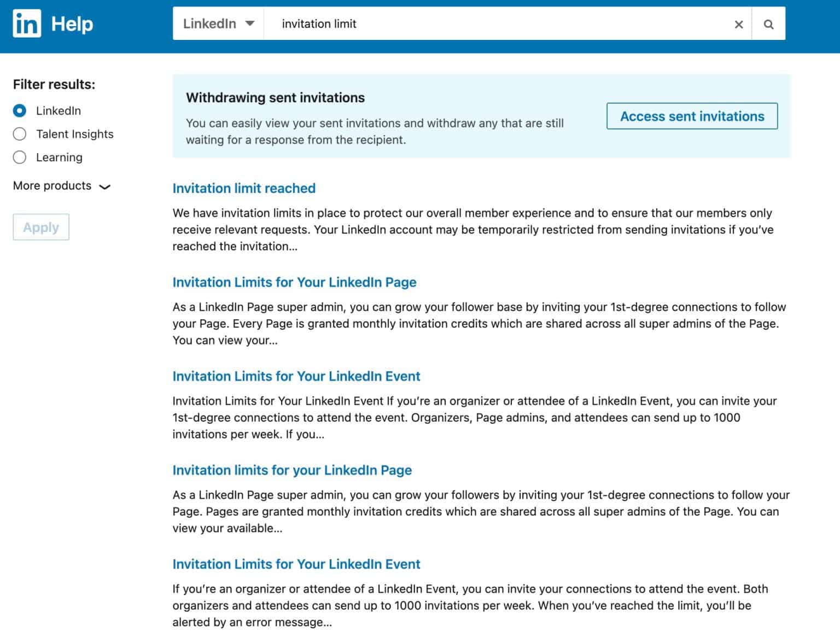The image size is (840, 637).
Task: Open the lowercase Invitation limits for your LinkedIn Page
Action: coord(292,470)
